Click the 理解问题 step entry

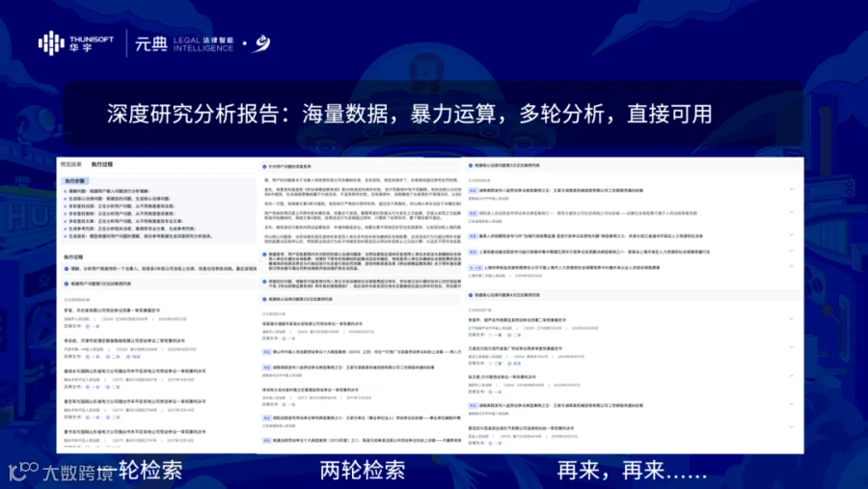tap(106, 191)
